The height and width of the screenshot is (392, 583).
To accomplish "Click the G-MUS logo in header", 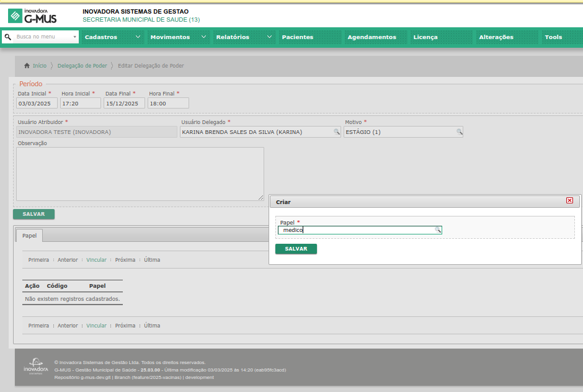I will 32,16.
